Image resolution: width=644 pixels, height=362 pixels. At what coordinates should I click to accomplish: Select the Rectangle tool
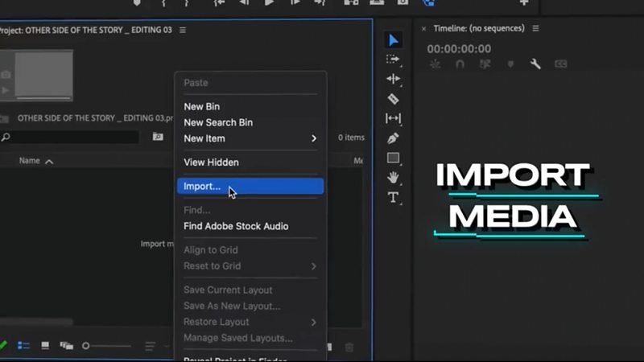(x=393, y=158)
